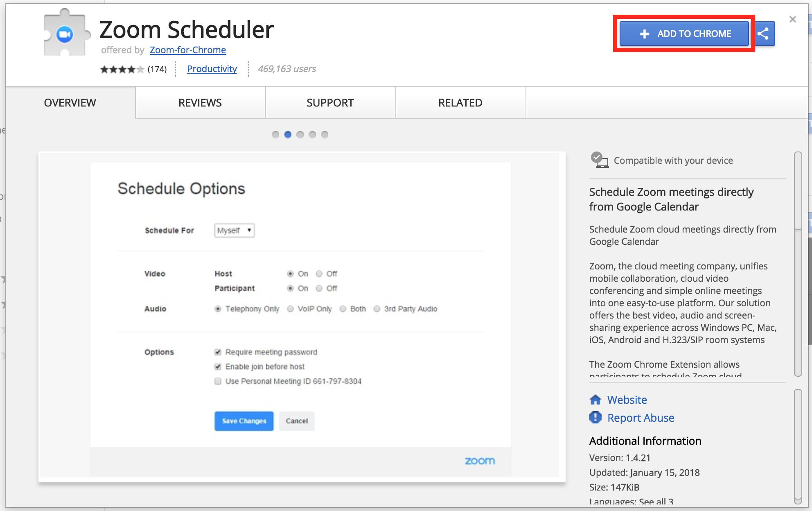Click the (174) review count
Viewport: 812px width, 511px height.
tap(157, 69)
